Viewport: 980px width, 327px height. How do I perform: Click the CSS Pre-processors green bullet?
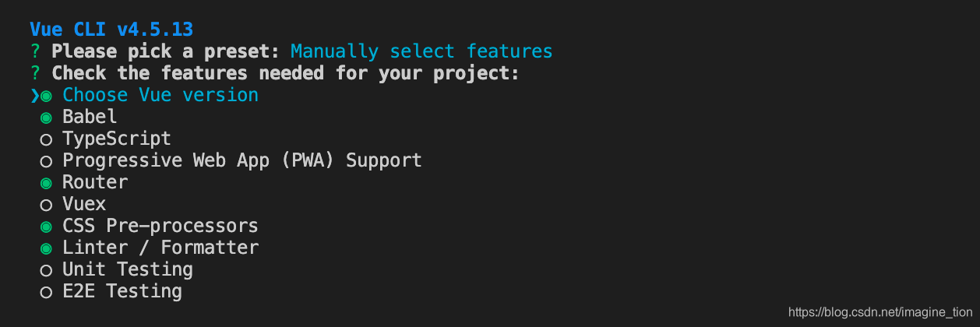tap(46, 227)
